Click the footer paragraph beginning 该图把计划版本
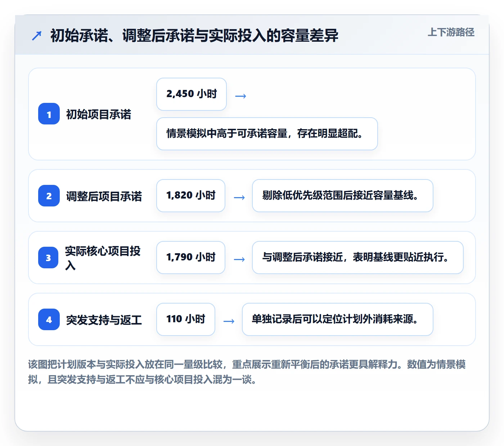The height and width of the screenshot is (446, 504). [247, 372]
